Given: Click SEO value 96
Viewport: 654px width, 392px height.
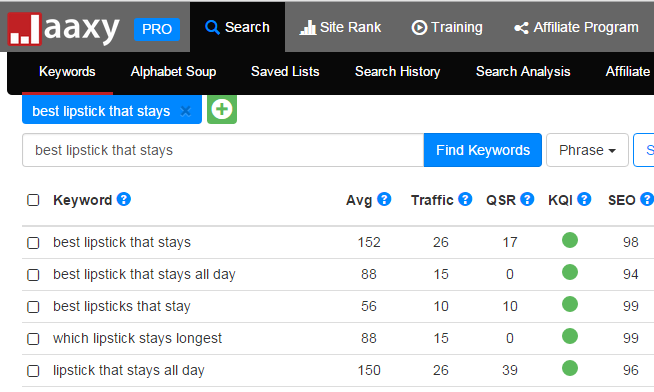Looking at the screenshot, I should tap(631, 370).
